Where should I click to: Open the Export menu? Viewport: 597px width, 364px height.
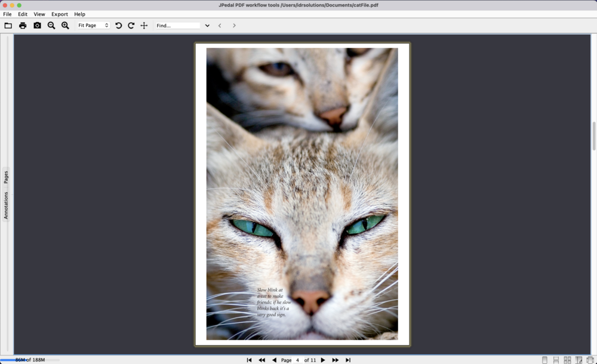[59, 14]
